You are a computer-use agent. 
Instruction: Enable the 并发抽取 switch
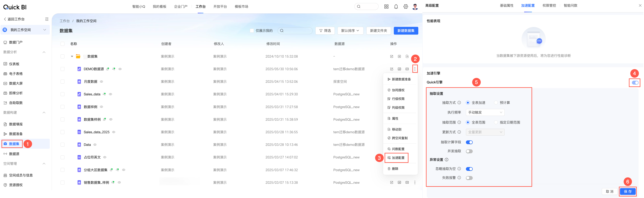(469, 151)
